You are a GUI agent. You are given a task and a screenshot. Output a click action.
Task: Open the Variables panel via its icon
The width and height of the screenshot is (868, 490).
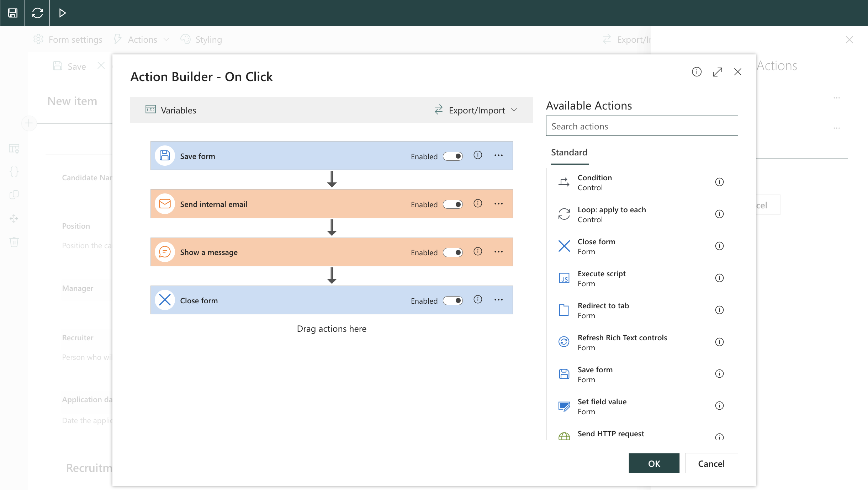pyautogui.click(x=151, y=110)
